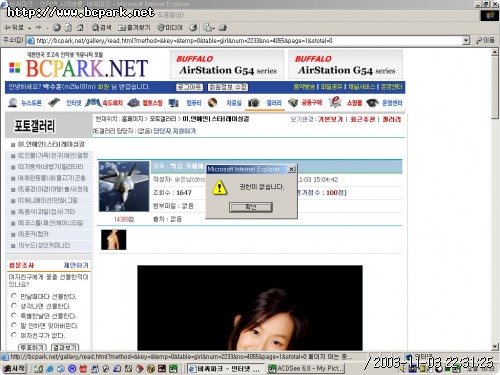This screenshot has height=375, width=500.
Task: Open the Back button history dropdown arrow
Action: (29, 28)
